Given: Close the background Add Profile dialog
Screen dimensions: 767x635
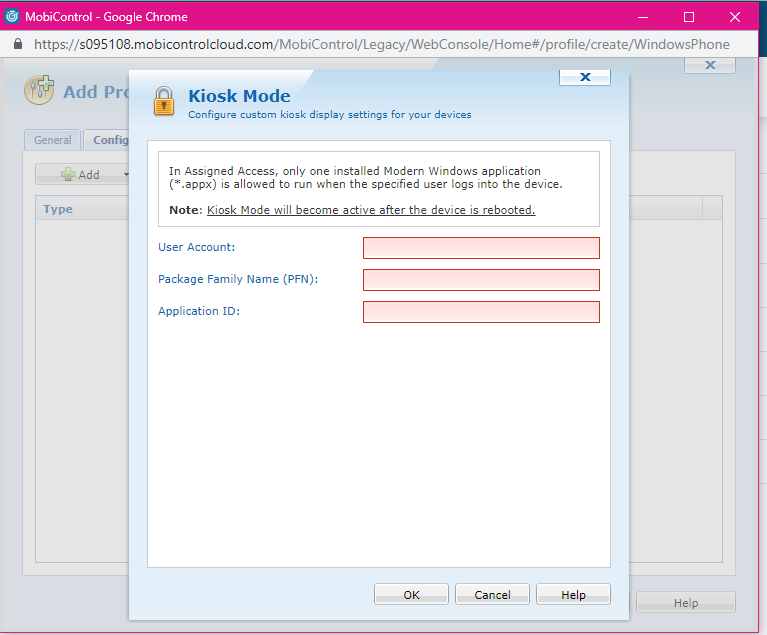Looking at the screenshot, I should coord(710,65).
